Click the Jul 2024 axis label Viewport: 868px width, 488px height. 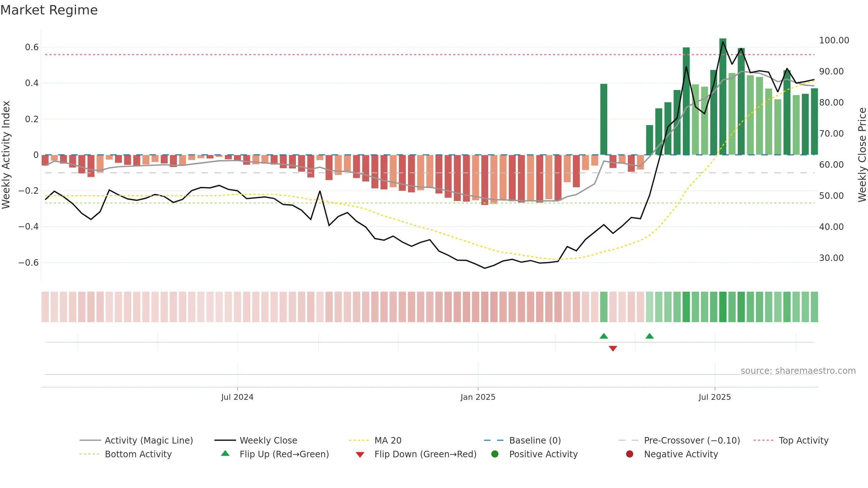(x=237, y=397)
